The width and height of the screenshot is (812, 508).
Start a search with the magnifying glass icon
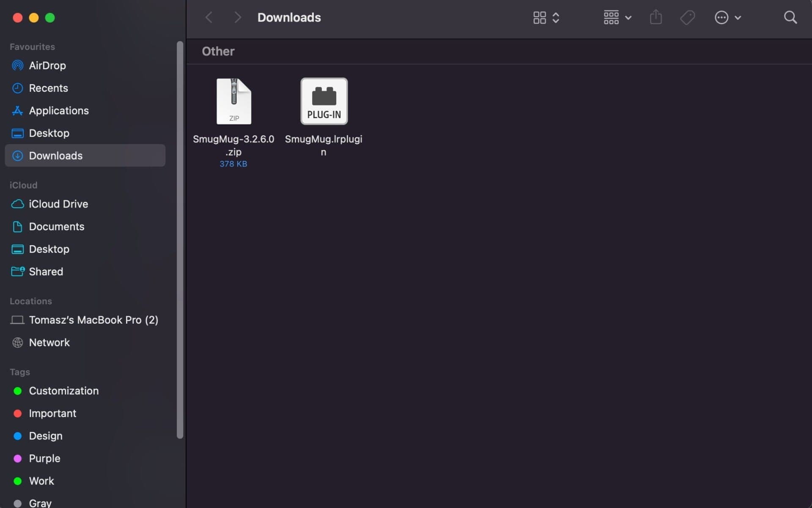click(x=790, y=17)
